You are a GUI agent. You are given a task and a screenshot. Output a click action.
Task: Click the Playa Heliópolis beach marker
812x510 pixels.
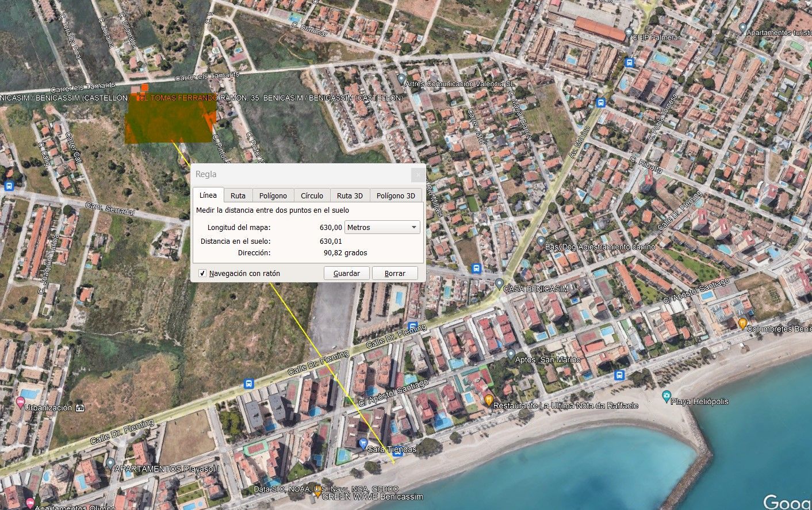667,396
